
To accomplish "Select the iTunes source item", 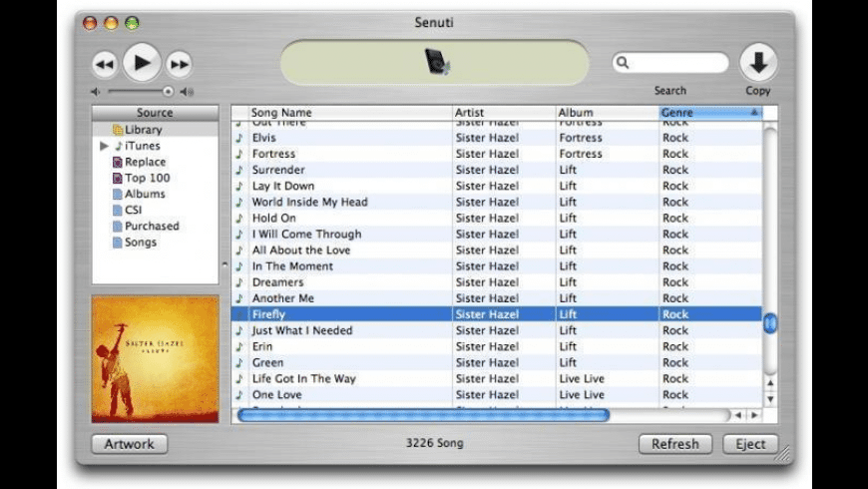I will [x=143, y=146].
